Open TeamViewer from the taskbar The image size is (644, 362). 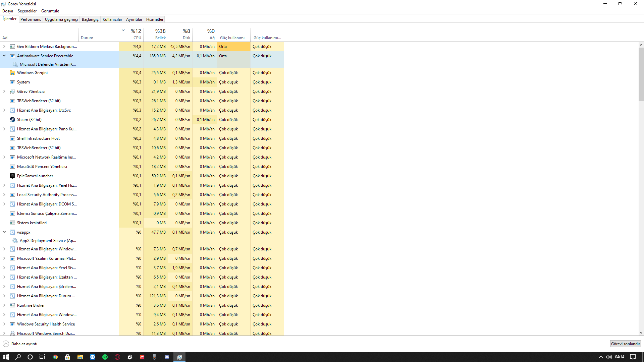pyautogui.click(x=93, y=357)
